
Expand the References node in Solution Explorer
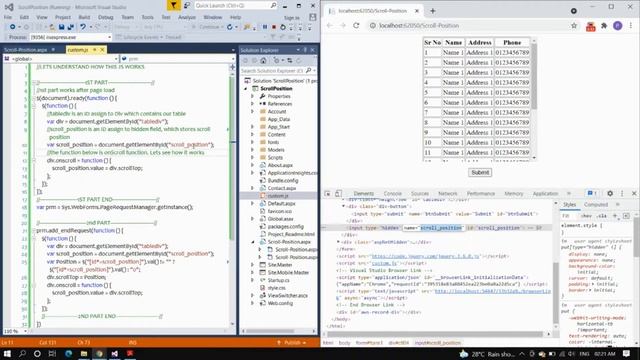252,104
